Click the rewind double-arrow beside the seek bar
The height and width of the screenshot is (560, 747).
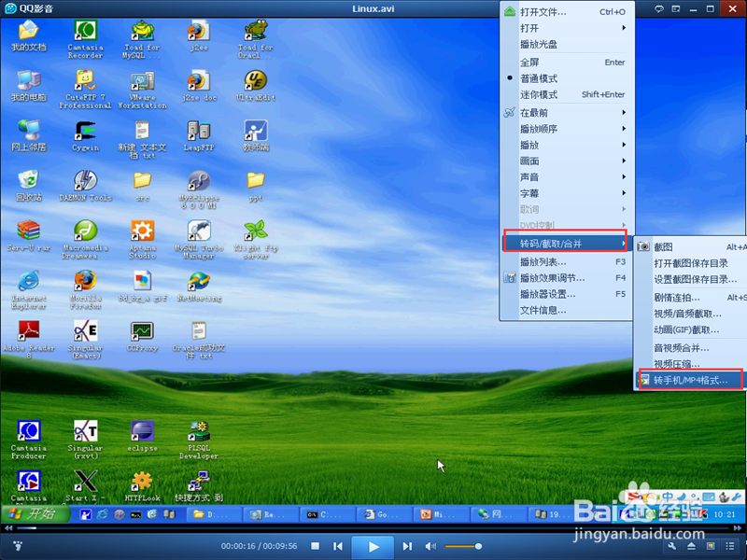click(x=8, y=527)
